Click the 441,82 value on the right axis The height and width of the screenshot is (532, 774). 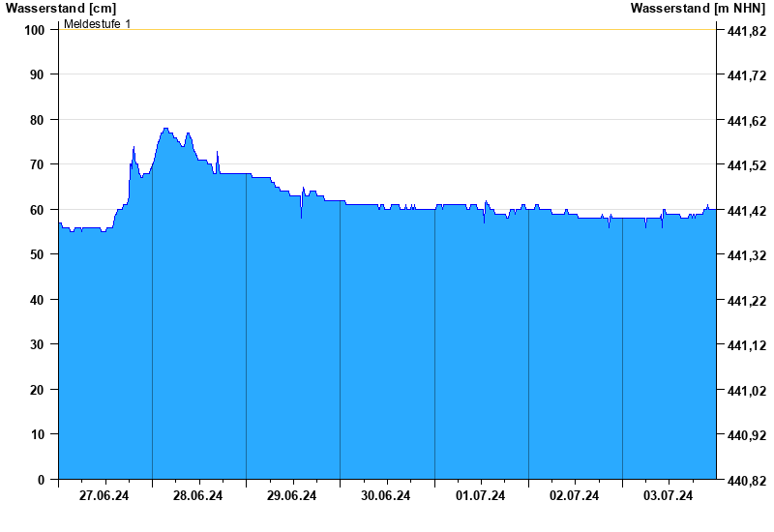pos(745,31)
